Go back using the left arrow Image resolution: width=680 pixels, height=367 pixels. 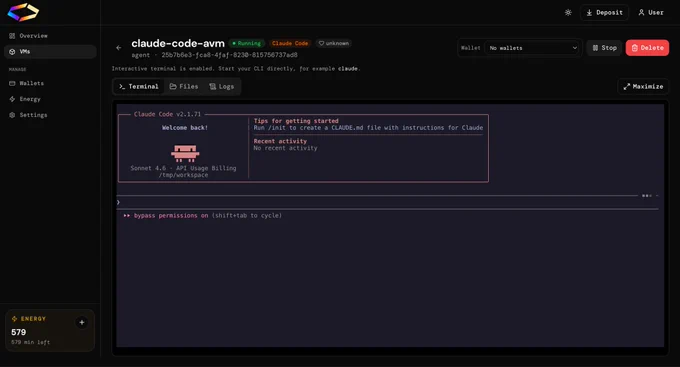pyautogui.click(x=119, y=48)
